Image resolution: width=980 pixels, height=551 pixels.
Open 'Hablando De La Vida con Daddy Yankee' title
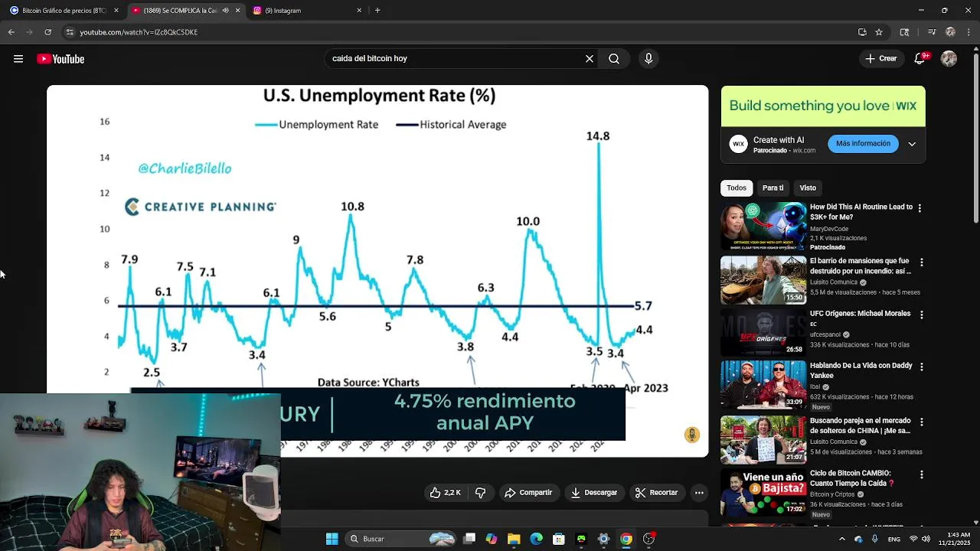point(861,371)
